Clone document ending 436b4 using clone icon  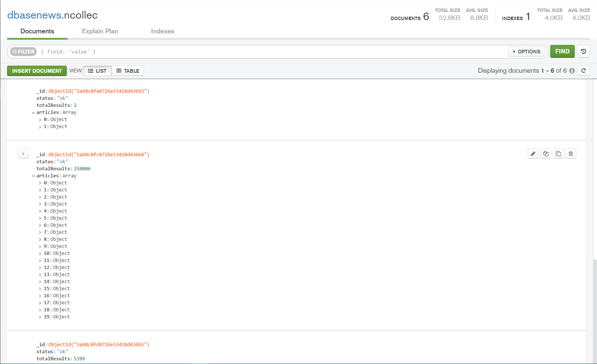558,154
